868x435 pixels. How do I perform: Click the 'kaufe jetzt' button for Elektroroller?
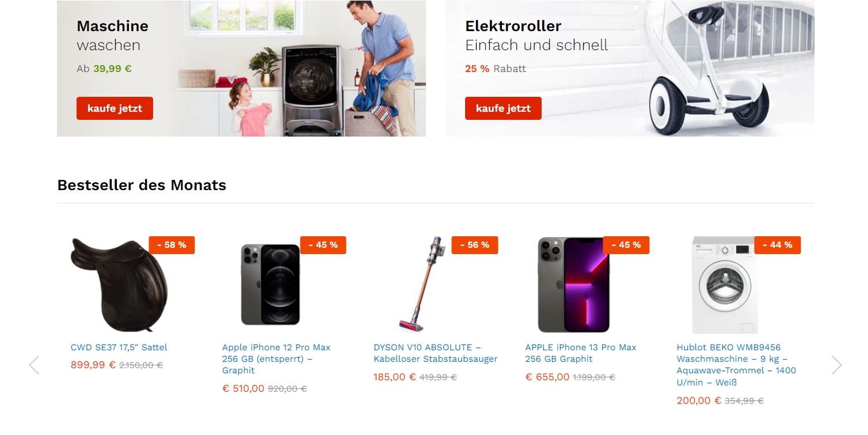503,108
